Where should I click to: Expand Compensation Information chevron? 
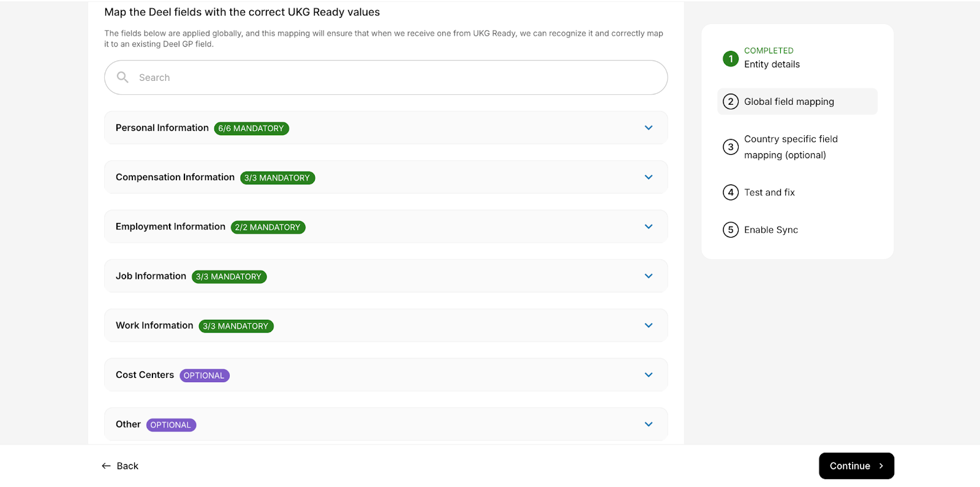coord(649,177)
